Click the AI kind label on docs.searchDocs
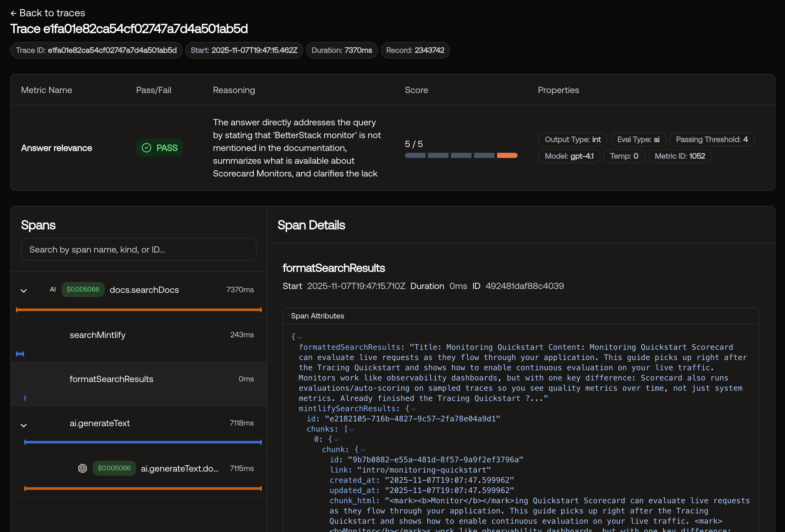Screen dimensions: 785x532 [x=53, y=290]
